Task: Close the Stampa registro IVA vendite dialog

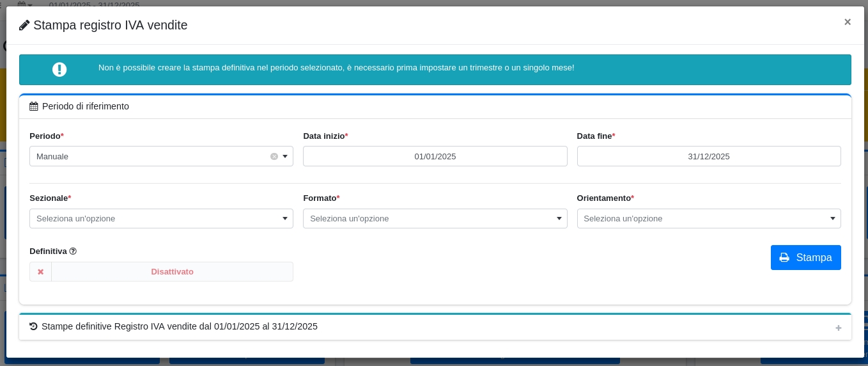Action: click(x=847, y=22)
